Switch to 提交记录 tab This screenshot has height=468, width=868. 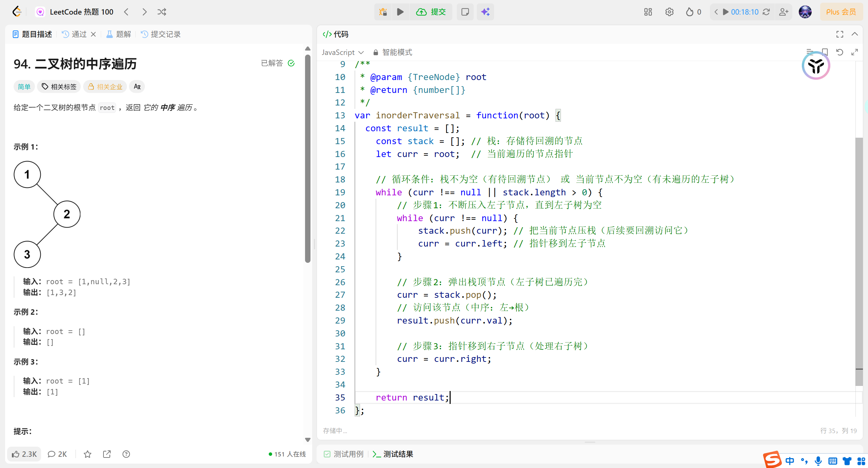[x=161, y=34]
